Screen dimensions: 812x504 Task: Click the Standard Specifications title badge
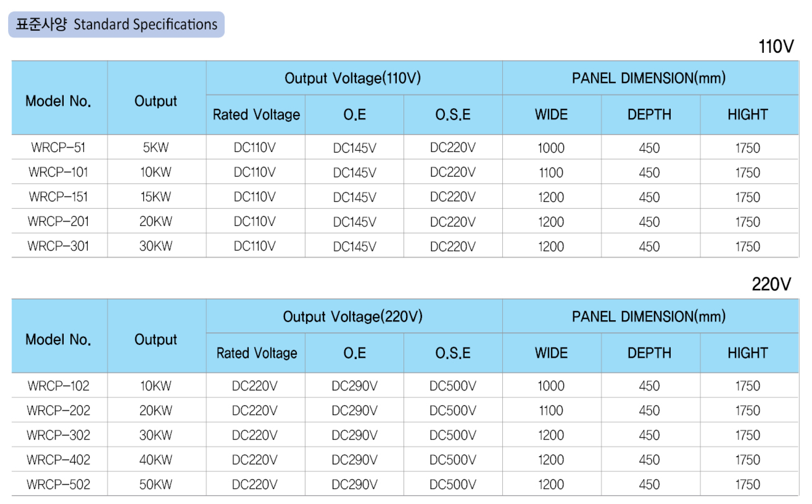point(116,24)
